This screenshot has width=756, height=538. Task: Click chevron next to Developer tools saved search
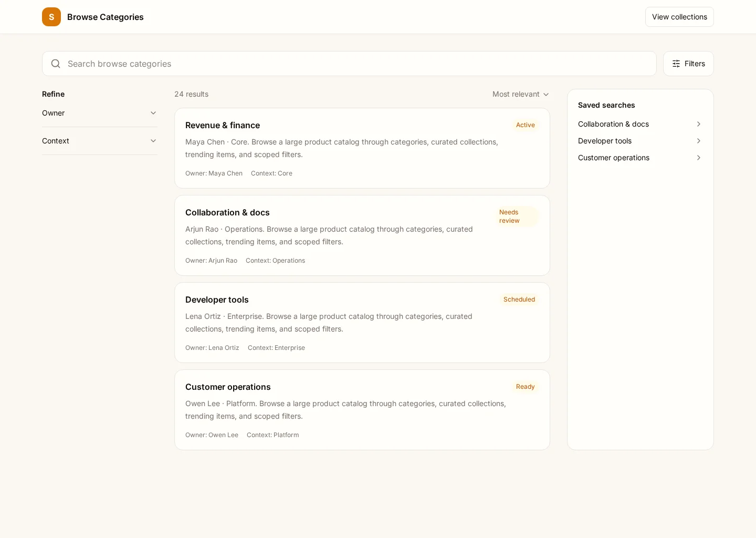click(x=699, y=141)
